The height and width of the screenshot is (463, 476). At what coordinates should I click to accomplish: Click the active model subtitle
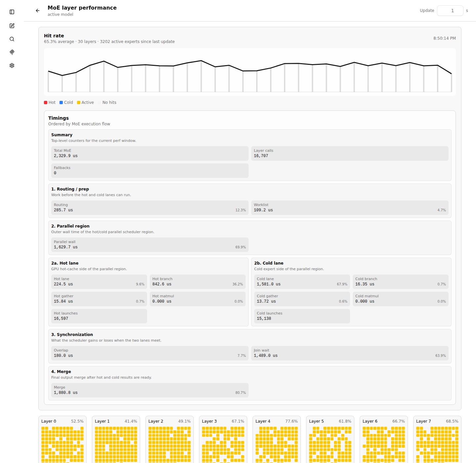pos(60,15)
